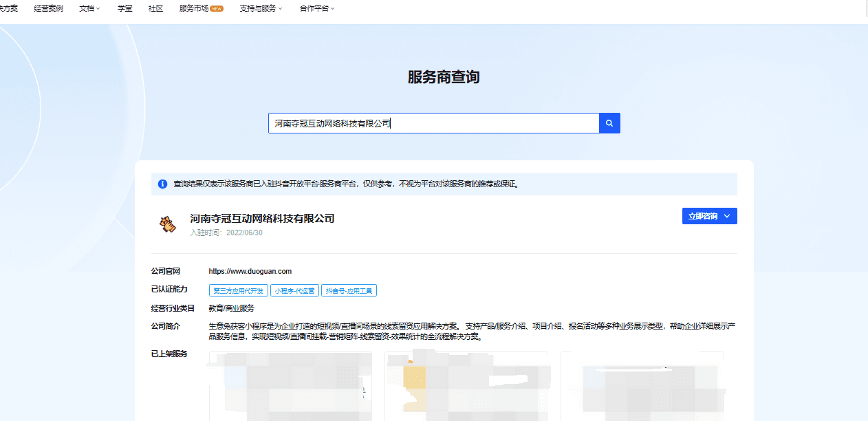Image resolution: width=868 pixels, height=421 pixels.
Task: Click the 河南夺冠互动 company logo avatar
Action: [x=167, y=224]
